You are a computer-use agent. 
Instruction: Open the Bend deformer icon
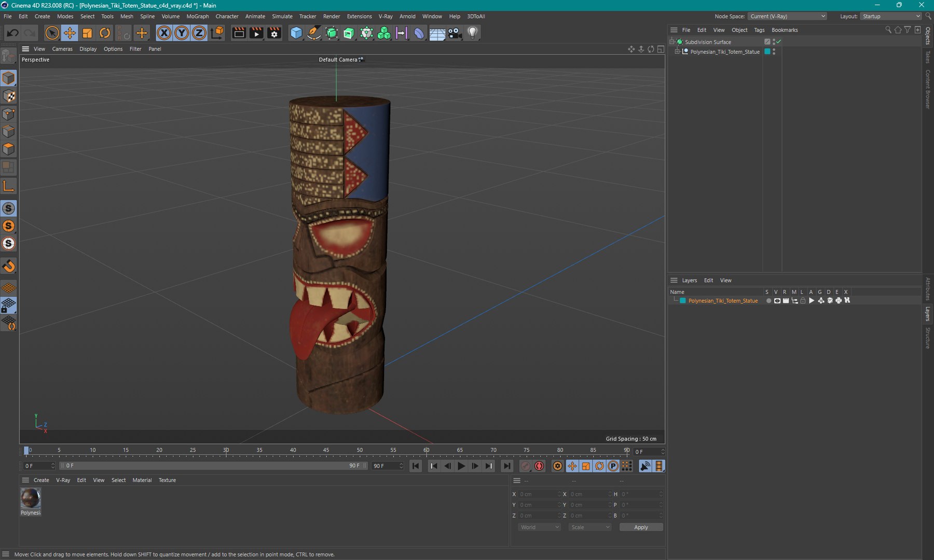coord(419,33)
